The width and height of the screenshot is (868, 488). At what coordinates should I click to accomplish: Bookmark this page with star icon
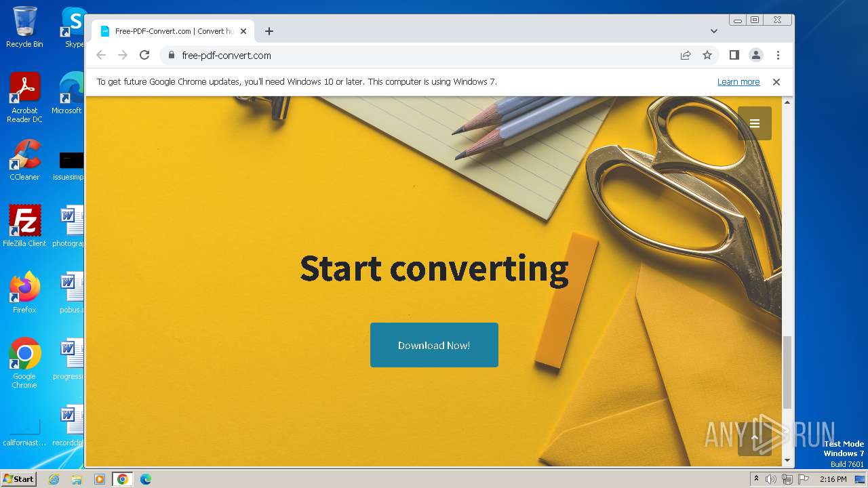[707, 55]
